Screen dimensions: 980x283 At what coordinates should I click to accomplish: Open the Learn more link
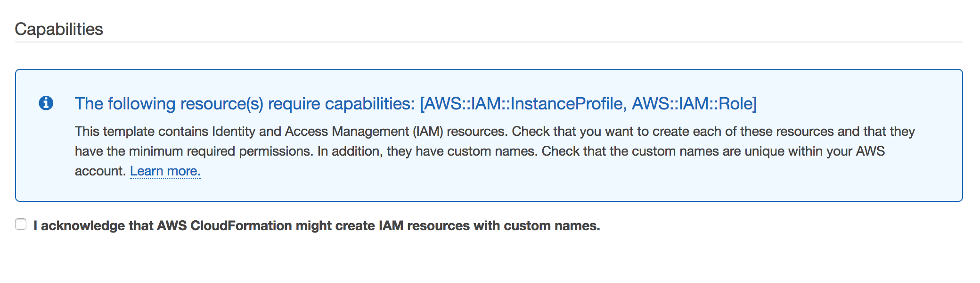coord(165,171)
